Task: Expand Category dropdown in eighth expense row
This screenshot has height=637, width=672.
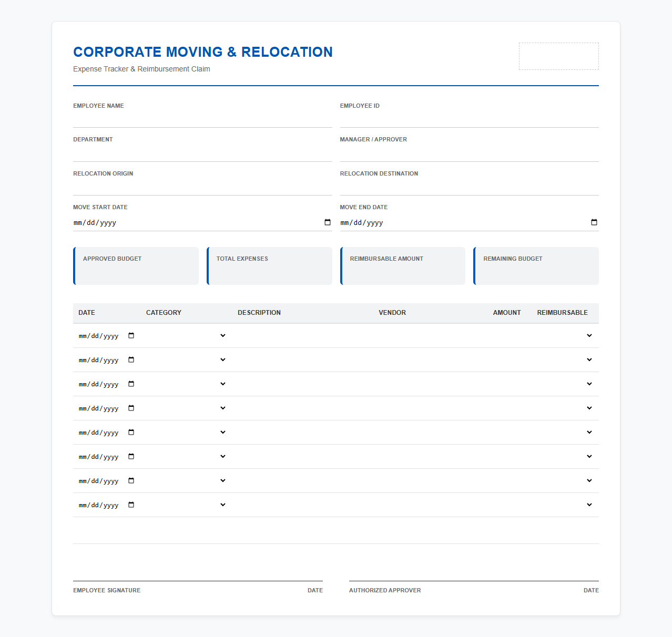Action: (x=187, y=505)
